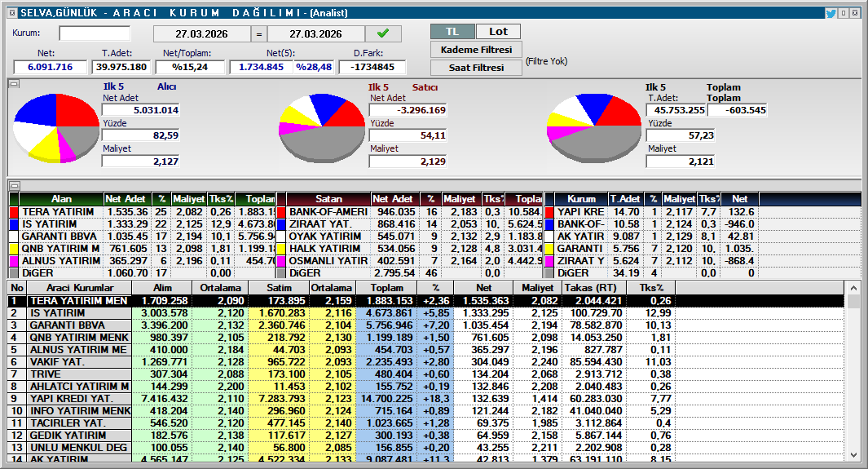
Task: Click the window icon left of the title
Action: (7, 13)
